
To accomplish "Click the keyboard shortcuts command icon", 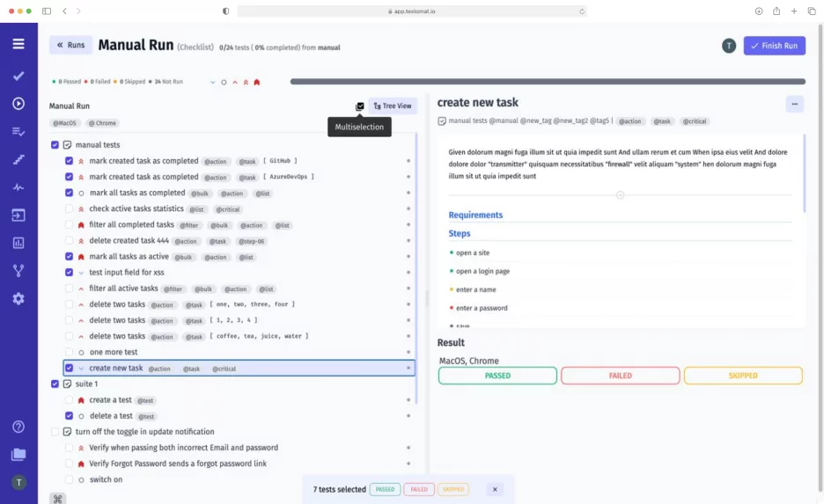I will pyautogui.click(x=58, y=498).
